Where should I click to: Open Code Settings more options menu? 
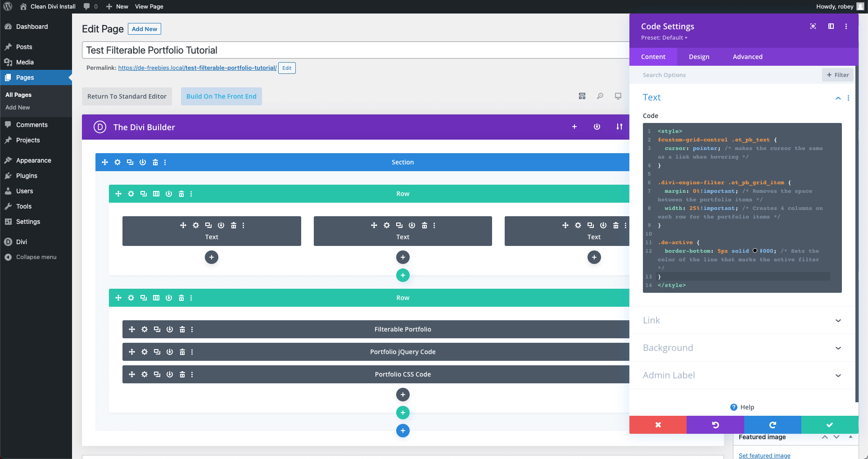[x=846, y=26]
